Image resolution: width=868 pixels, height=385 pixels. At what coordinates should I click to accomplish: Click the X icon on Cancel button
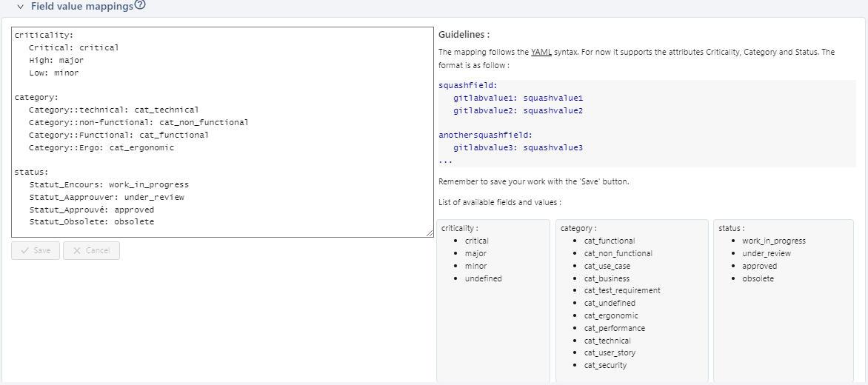[76, 251]
